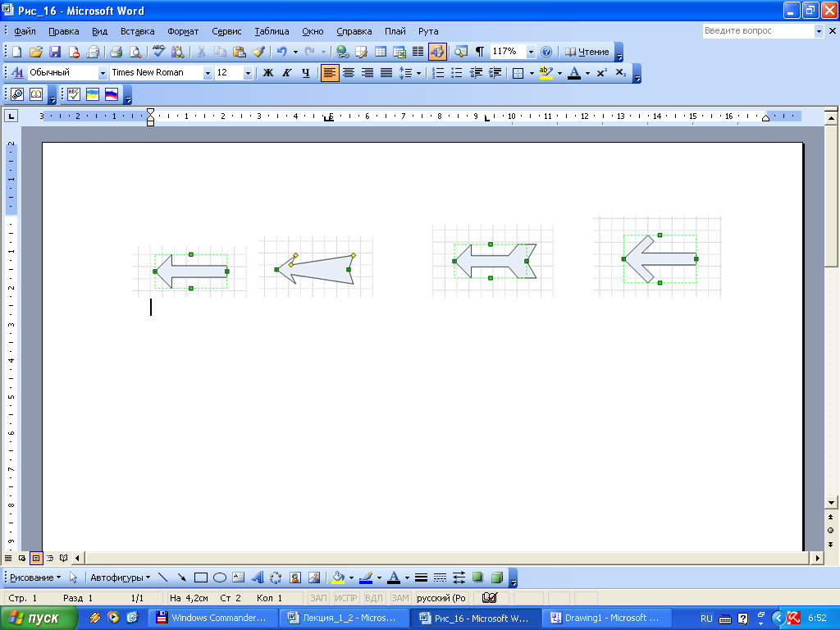The width and height of the screenshot is (840, 630).
Task: Insert an Excel worksheet
Action: pos(399,52)
